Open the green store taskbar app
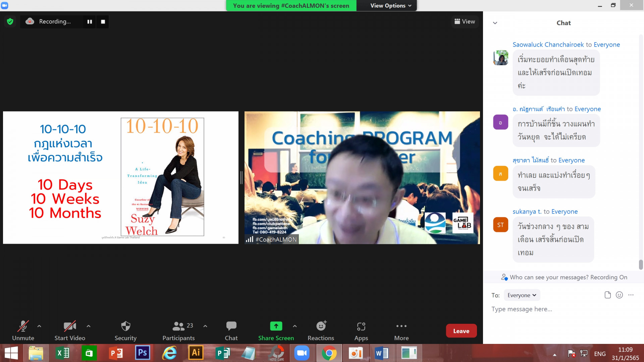The image size is (644, 362). click(x=89, y=353)
